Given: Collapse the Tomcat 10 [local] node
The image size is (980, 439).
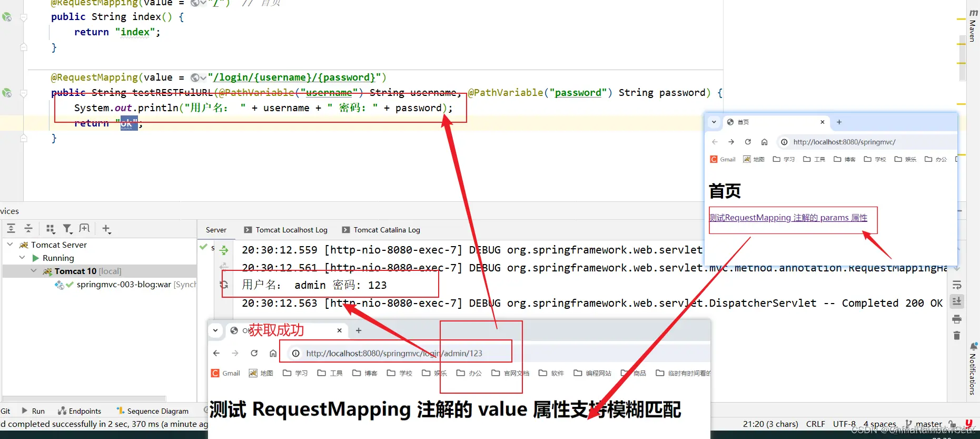Looking at the screenshot, I should [x=34, y=271].
